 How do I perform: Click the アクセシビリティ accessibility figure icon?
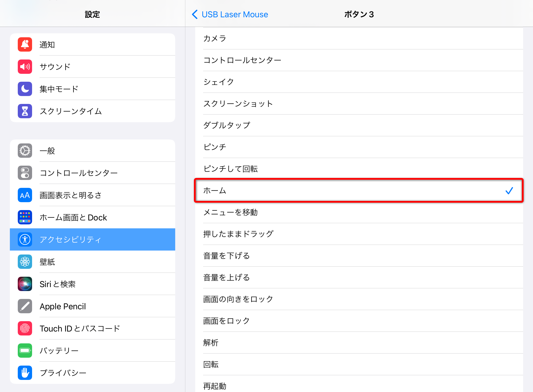24,239
